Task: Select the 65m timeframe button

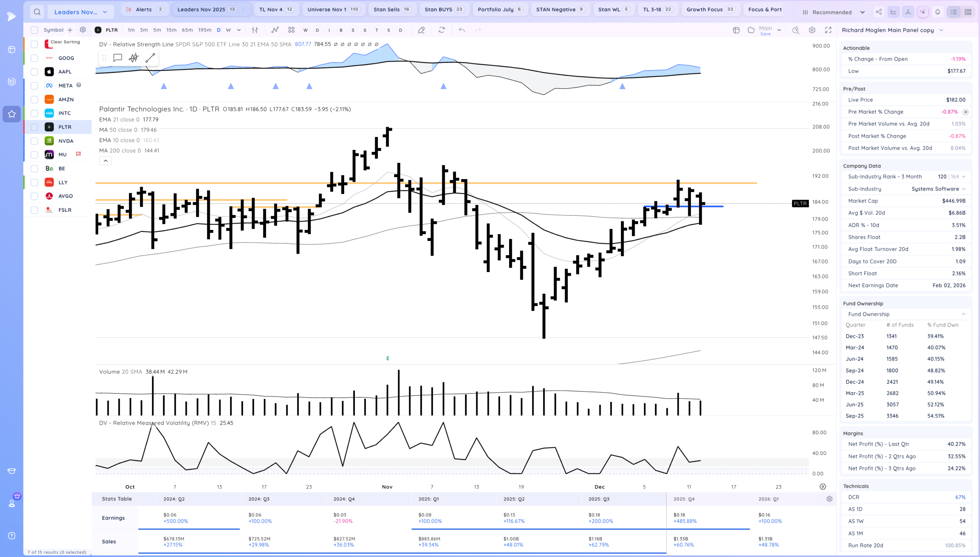Action: click(187, 30)
